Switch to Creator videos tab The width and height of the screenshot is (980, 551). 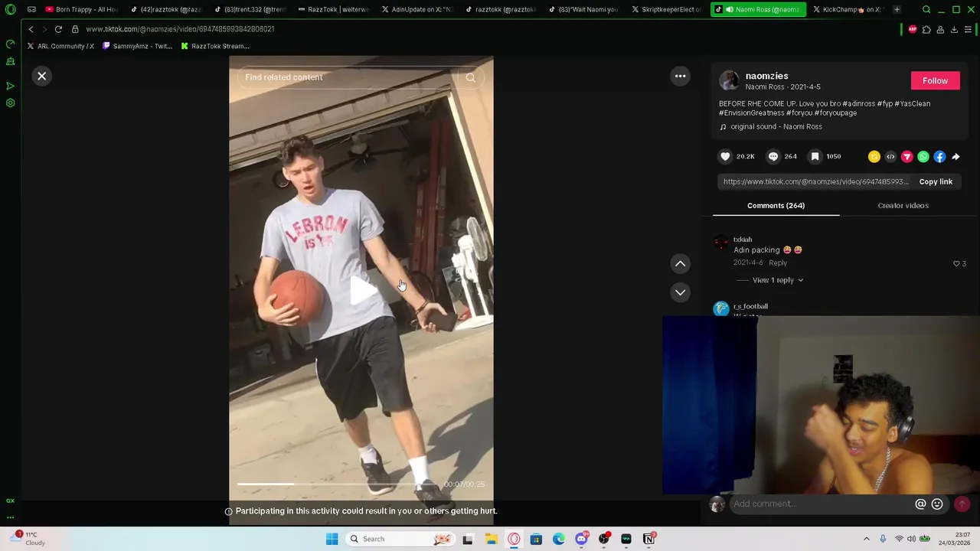coord(903,205)
